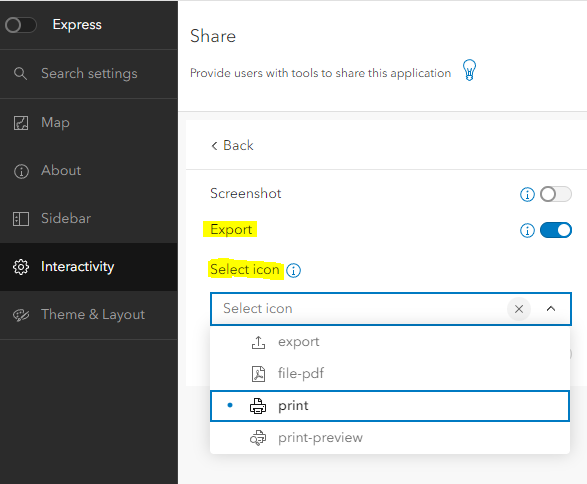
Task: Click the info icon next to Export toggle
Action: click(x=527, y=230)
